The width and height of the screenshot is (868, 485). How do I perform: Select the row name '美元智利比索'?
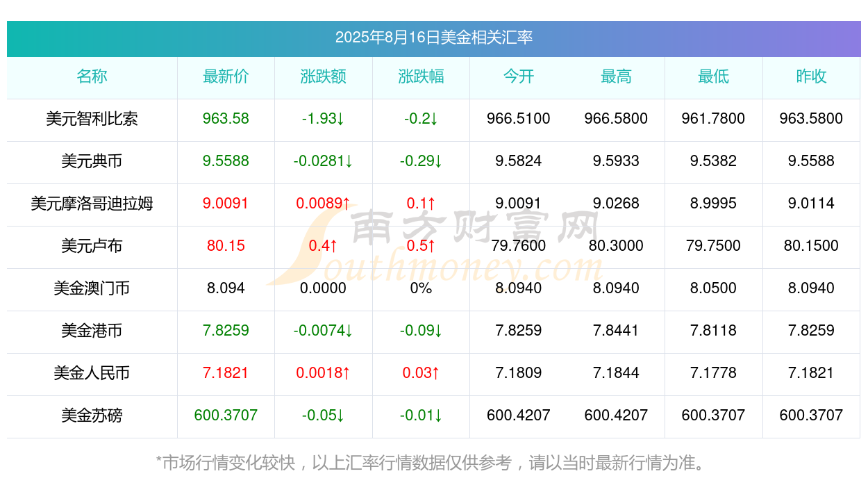(x=92, y=119)
